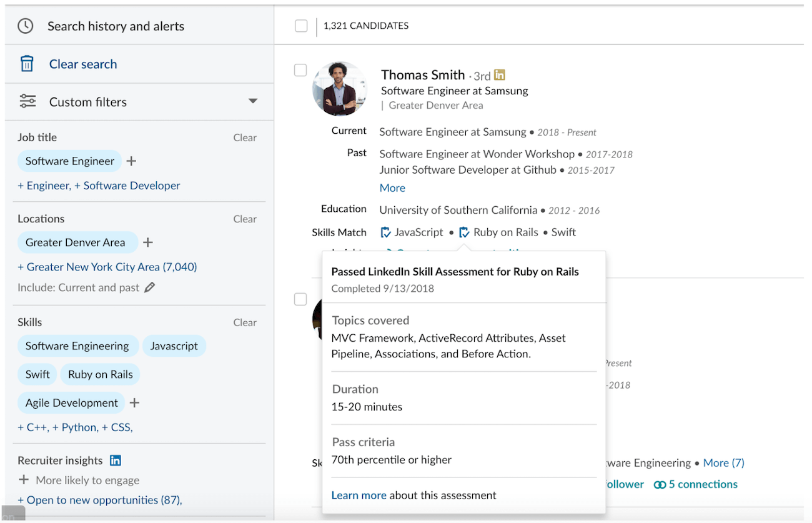Click Swift in Skills Match row
This screenshot has height=523, width=812.
(563, 232)
